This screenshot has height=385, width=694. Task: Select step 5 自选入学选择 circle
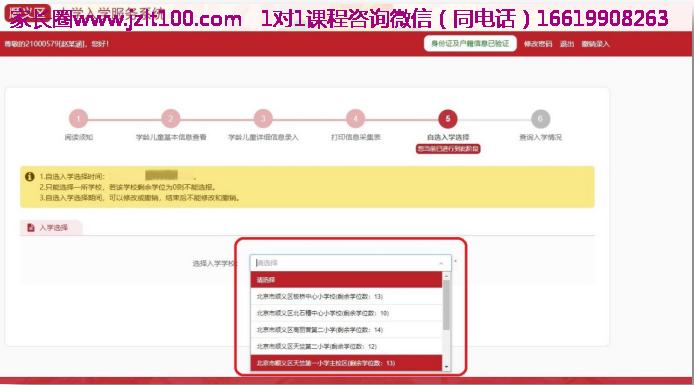point(447,119)
